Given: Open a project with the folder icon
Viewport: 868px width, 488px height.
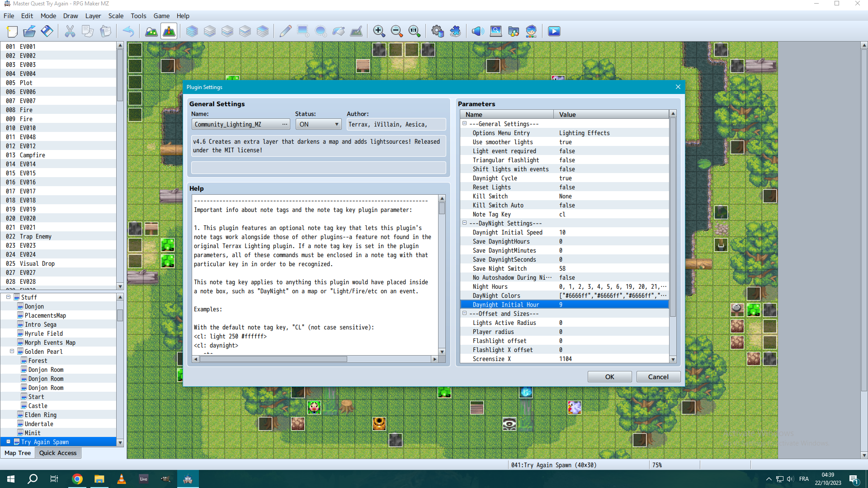Looking at the screenshot, I should 29,31.
